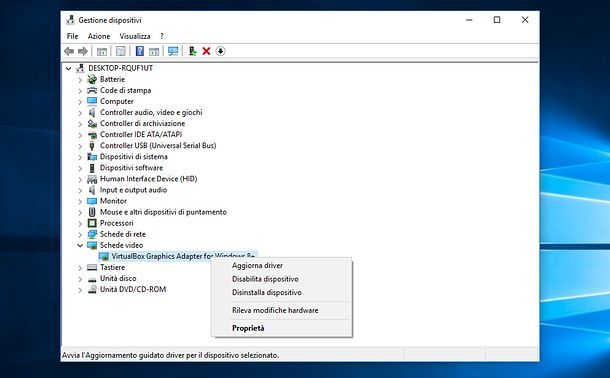Click the Scan hardware monitor toolbar icon
This screenshot has height=378, width=610.
(x=173, y=51)
